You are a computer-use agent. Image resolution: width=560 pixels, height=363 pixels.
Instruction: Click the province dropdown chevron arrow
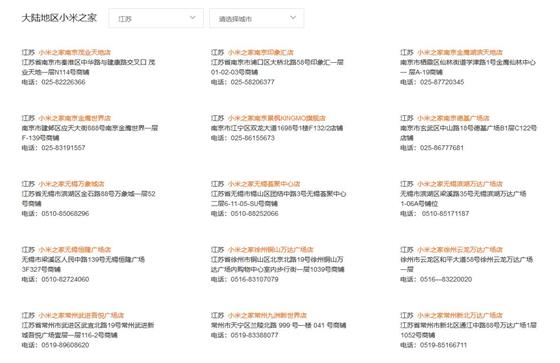coord(192,18)
